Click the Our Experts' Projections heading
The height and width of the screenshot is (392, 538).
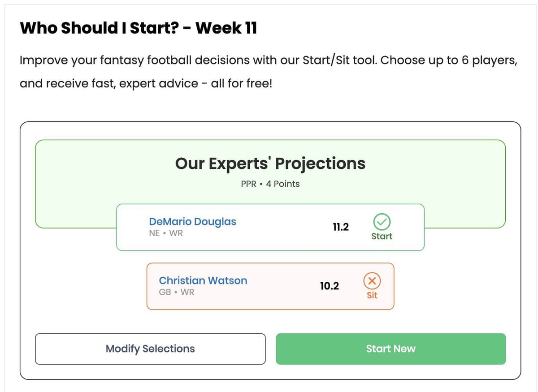coord(271,164)
